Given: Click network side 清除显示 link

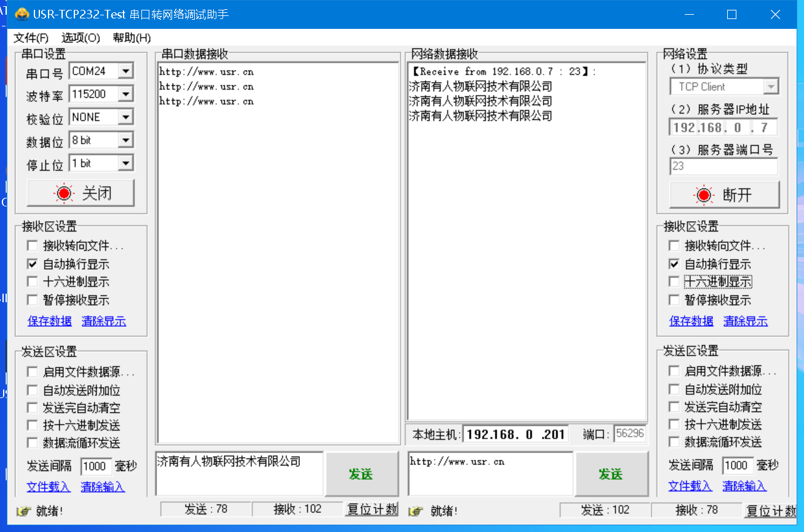Looking at the screenshot, I should click(745, 321).
